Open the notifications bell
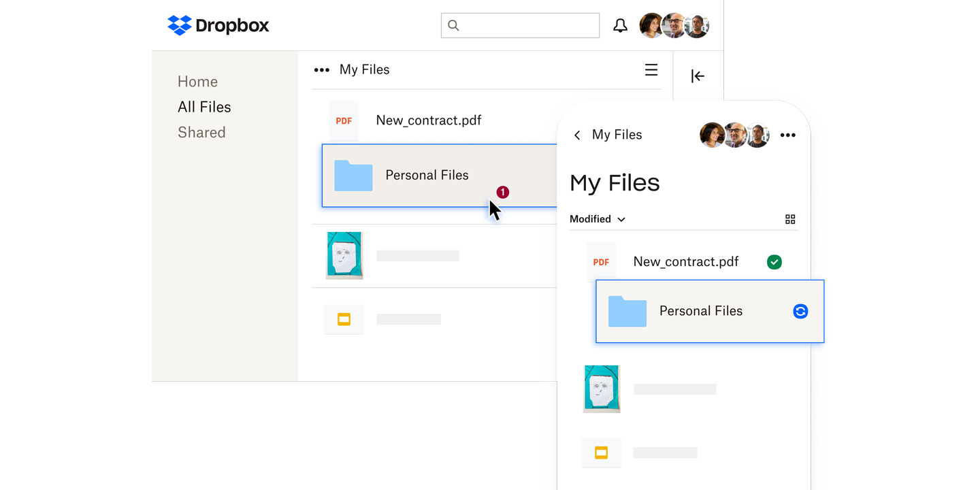Viewport: 980px width, 490px height. (x=620, y=26)
